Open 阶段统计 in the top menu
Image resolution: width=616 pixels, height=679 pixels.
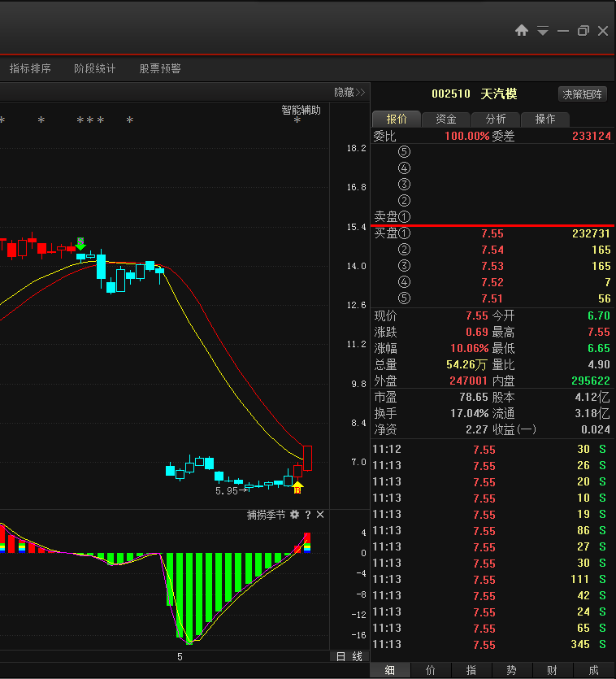pyautogui.click(x=94, y=69)
